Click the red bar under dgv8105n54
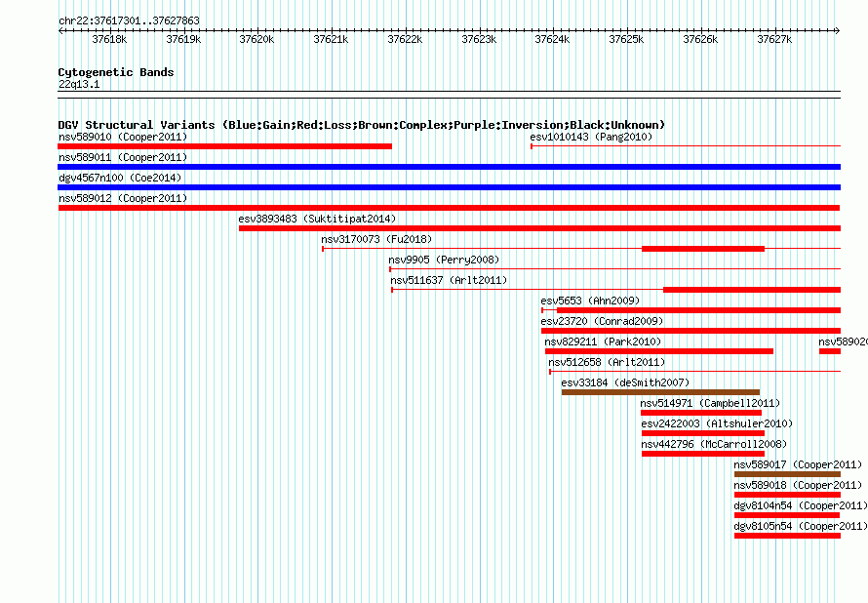868x603 pixels. (x=787, y=536)
